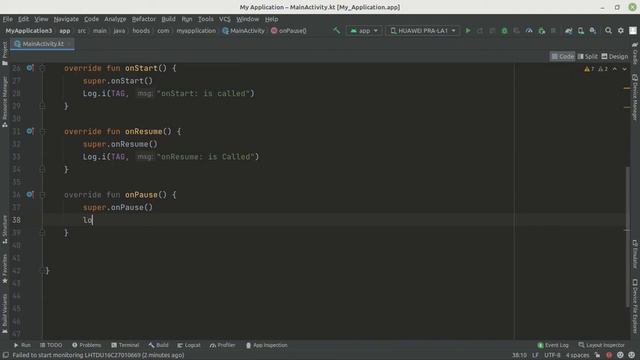Image resolution: width=640 pixels, height=360 pixels.
Task: Click MyApplication3 in the breadcrumb bar
Action: 29,31
